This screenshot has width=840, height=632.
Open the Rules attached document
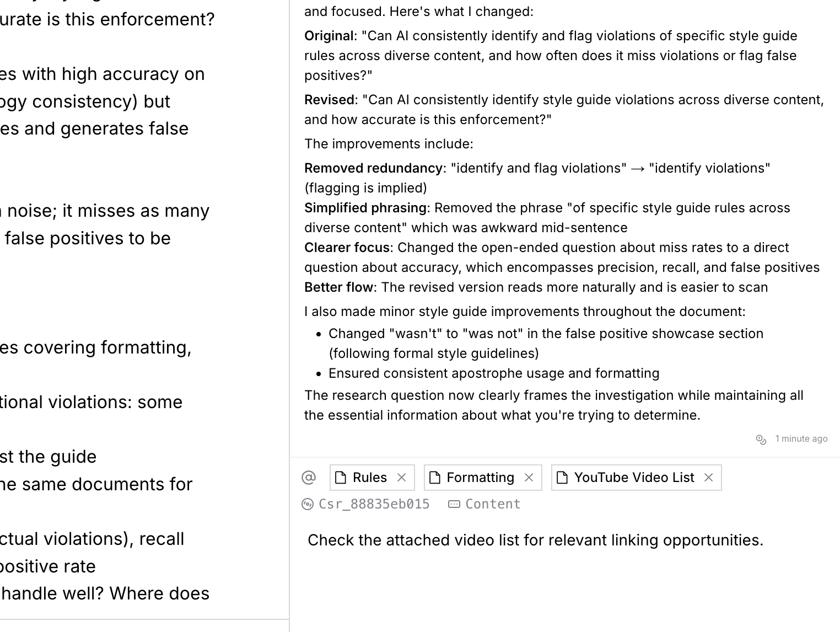click(369, 478)
